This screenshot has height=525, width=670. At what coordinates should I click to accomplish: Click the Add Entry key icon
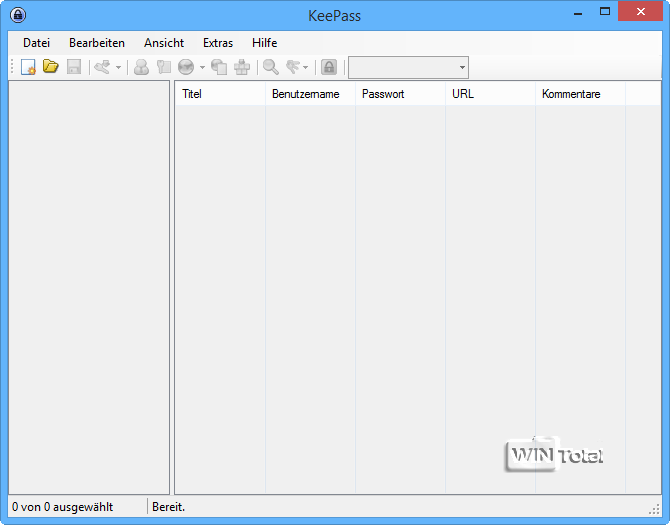(x=103, y=67)
